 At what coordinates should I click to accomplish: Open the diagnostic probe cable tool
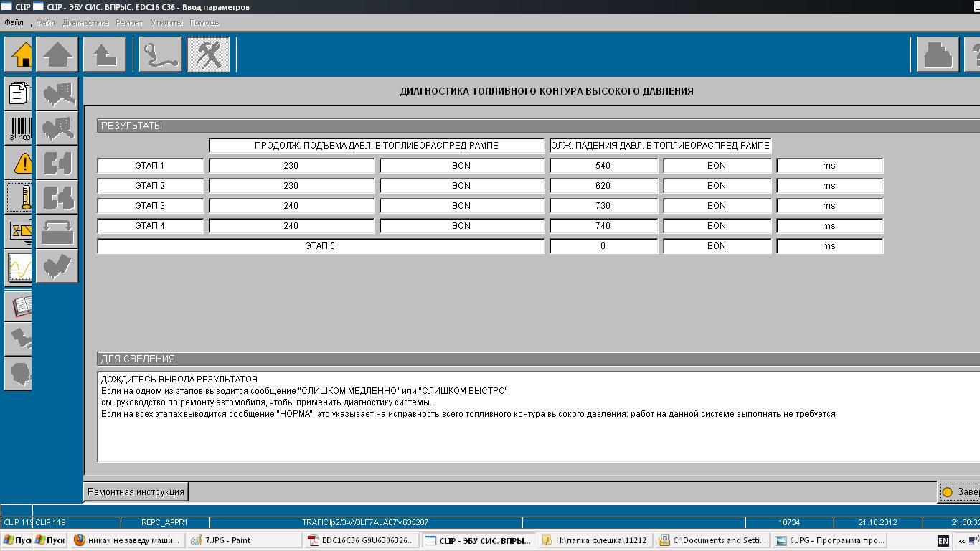click(x=160, y=55)
